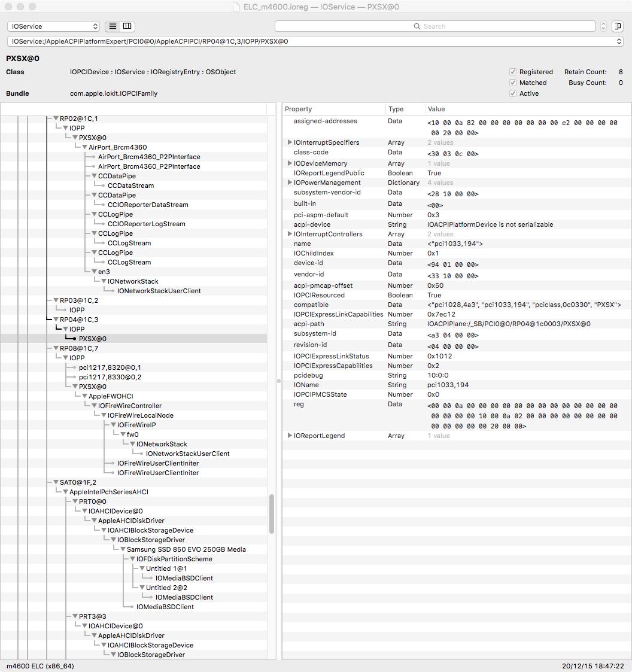Collapse the SAT0@1F,2 tree node
The image size is (632, 672).
tap(56, 482)
